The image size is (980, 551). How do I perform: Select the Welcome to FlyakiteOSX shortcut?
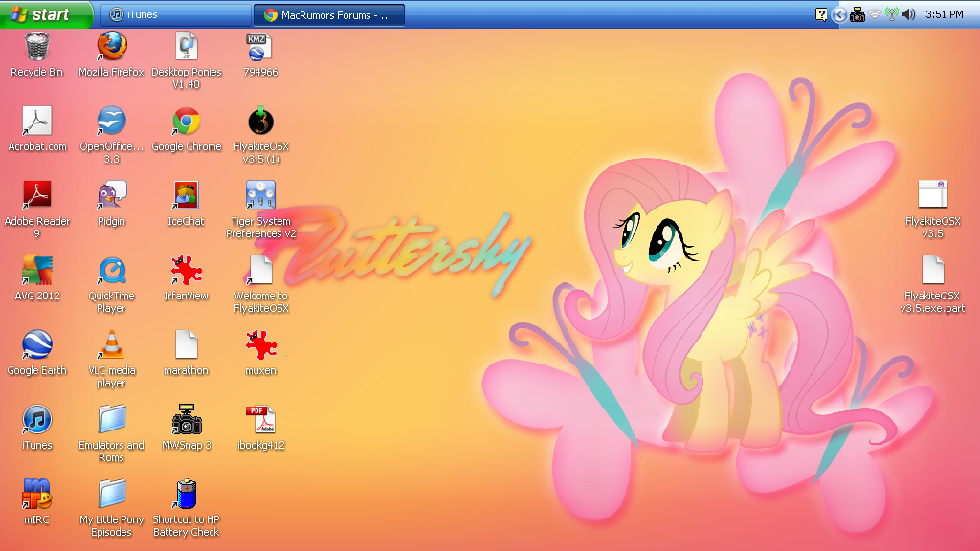pos(260,270)
